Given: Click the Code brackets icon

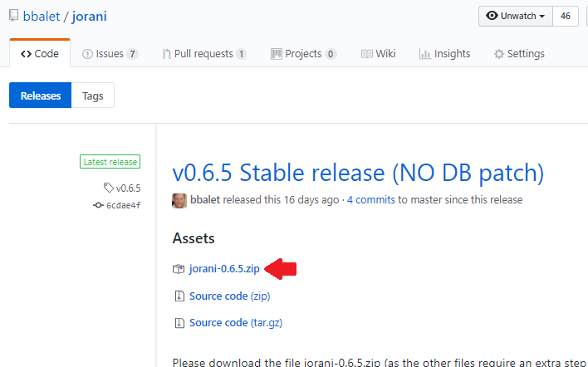Looking at the screenshot, I should [x=26, y=54].
